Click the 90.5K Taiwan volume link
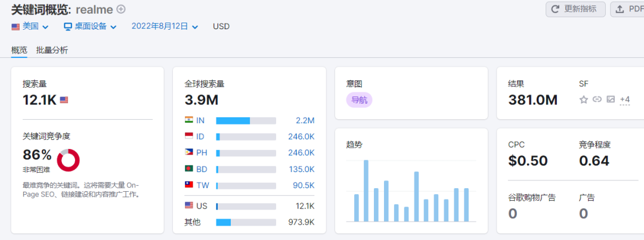The image size is (644, 240). click(x=304, y=185)
